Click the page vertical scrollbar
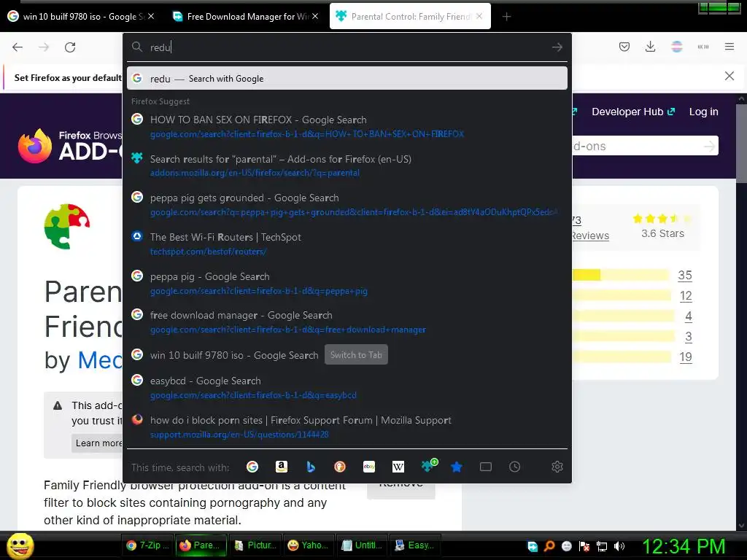 (x=741, y=143)
